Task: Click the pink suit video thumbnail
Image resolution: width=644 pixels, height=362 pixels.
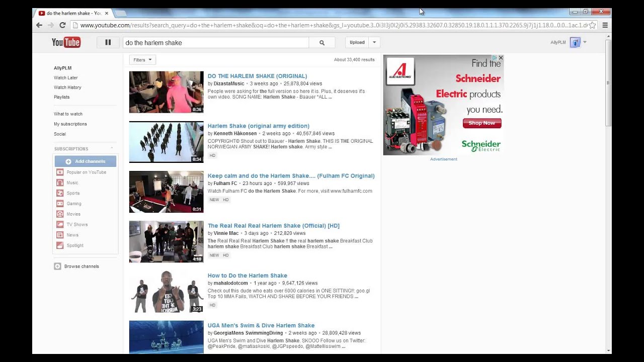Action: coord(167,92)
